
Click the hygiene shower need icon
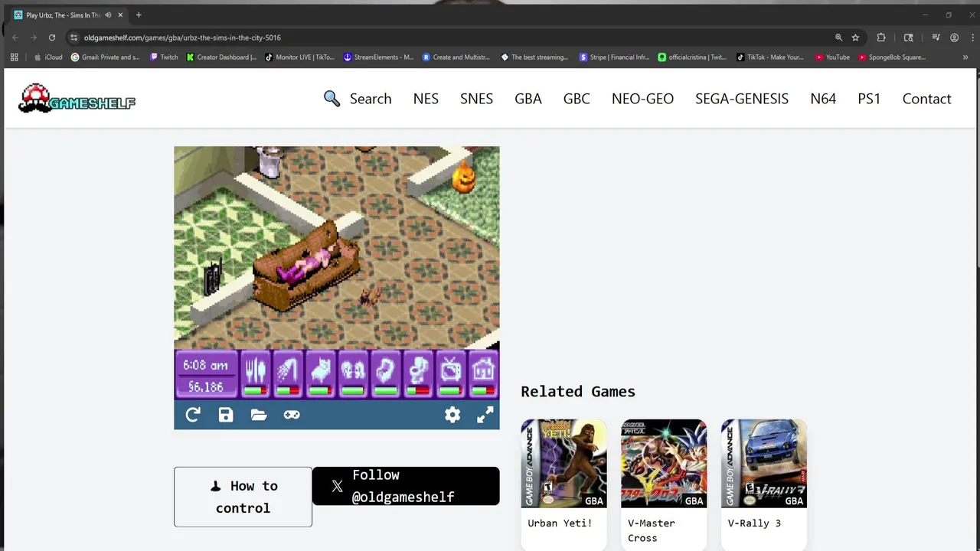(288, 375)
